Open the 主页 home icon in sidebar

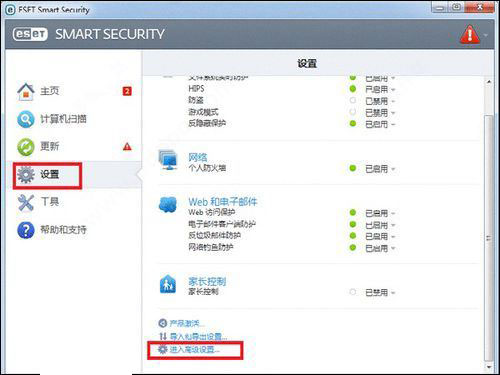(26, 91)
